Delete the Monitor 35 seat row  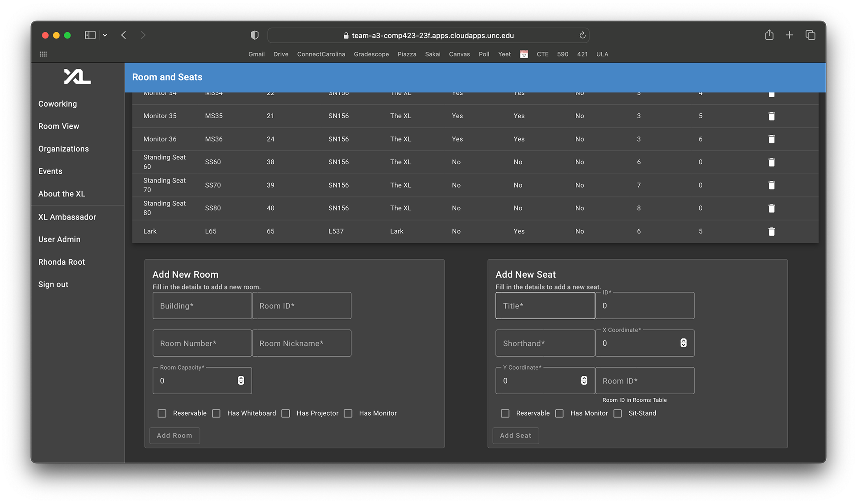[771, 116]
